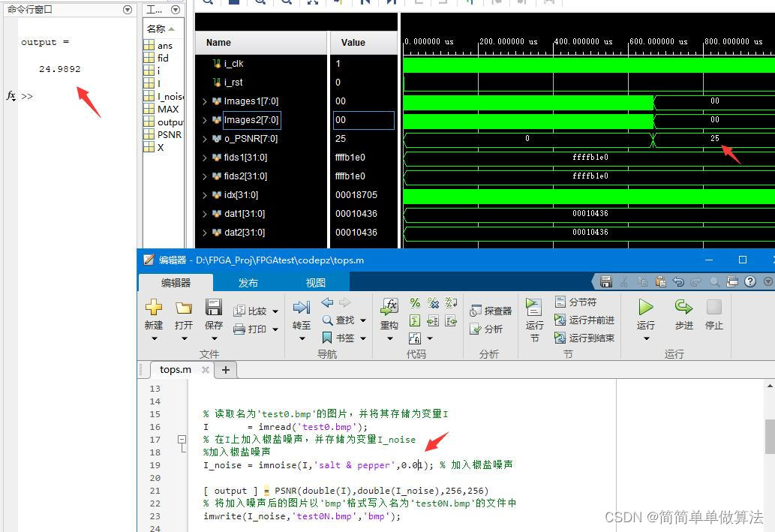Click the 200.000000 us mark on the timeline

click(x=509, y=41)
